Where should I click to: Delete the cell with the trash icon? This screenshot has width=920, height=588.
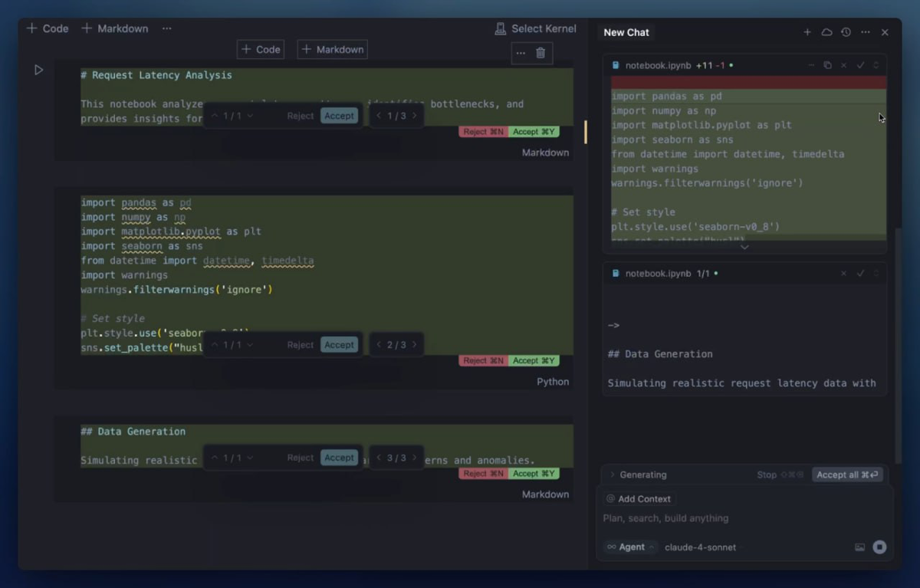[x=540, y=53]
